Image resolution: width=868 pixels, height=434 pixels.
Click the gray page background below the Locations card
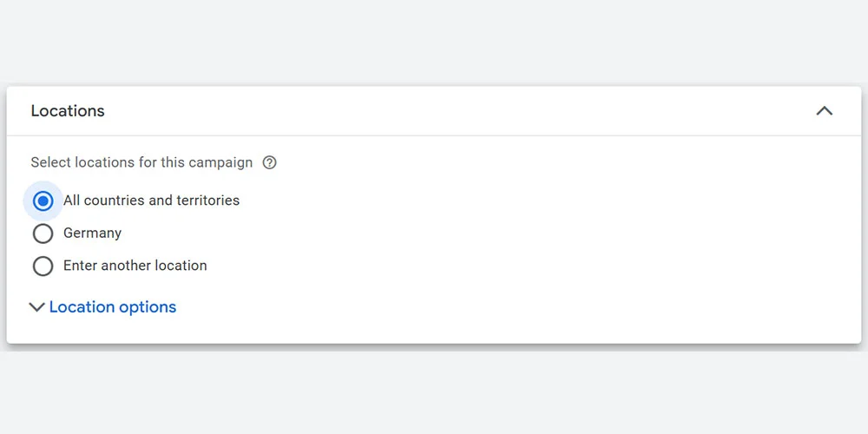coord(434,391)
